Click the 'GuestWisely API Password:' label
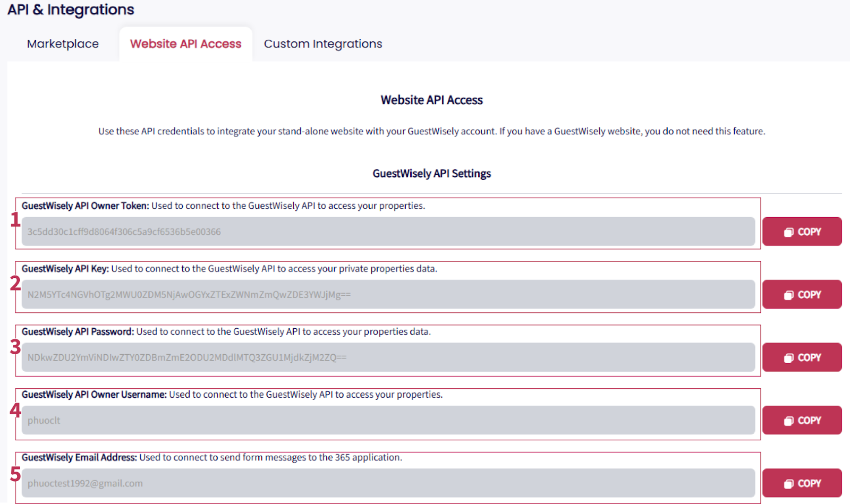Screen dimensions: 850x504 pos(78,331)
